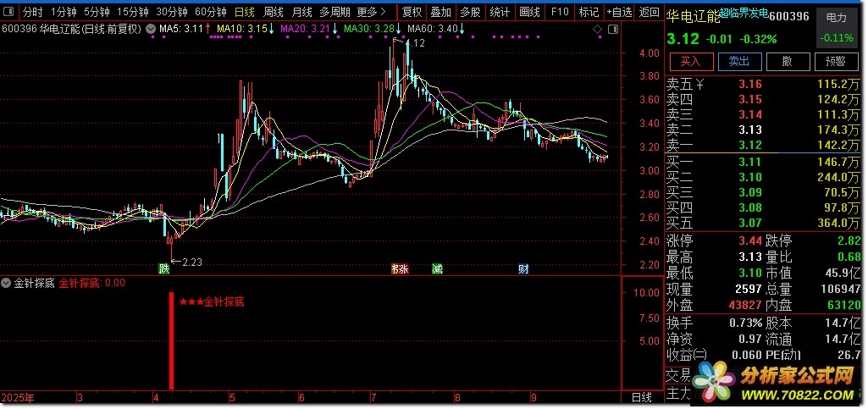Click the MA10: 3.15 indicator label
The image size is (868, 409).
[x=246, y=29]
